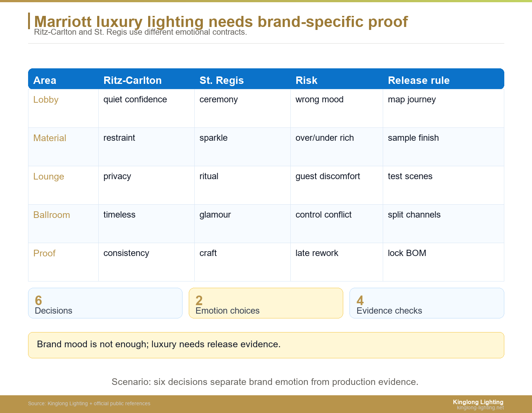Screen dimensions: 532x413
Task: Click the '2 Emotion choices' stat card
Action: click(266, 303)
